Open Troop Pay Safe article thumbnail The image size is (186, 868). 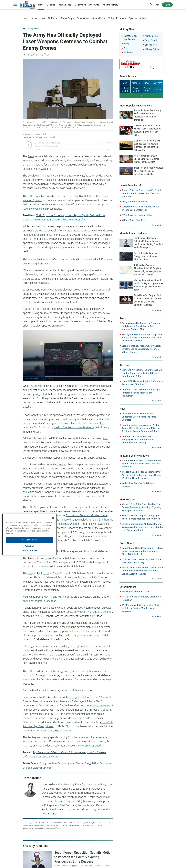[126, 171]
